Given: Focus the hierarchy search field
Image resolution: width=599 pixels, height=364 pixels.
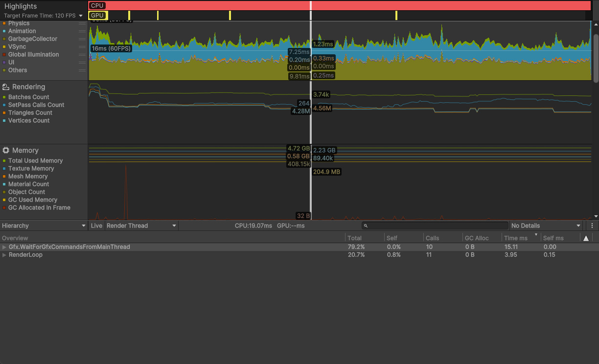Looking at the screenshot, I should click(435, 226).
